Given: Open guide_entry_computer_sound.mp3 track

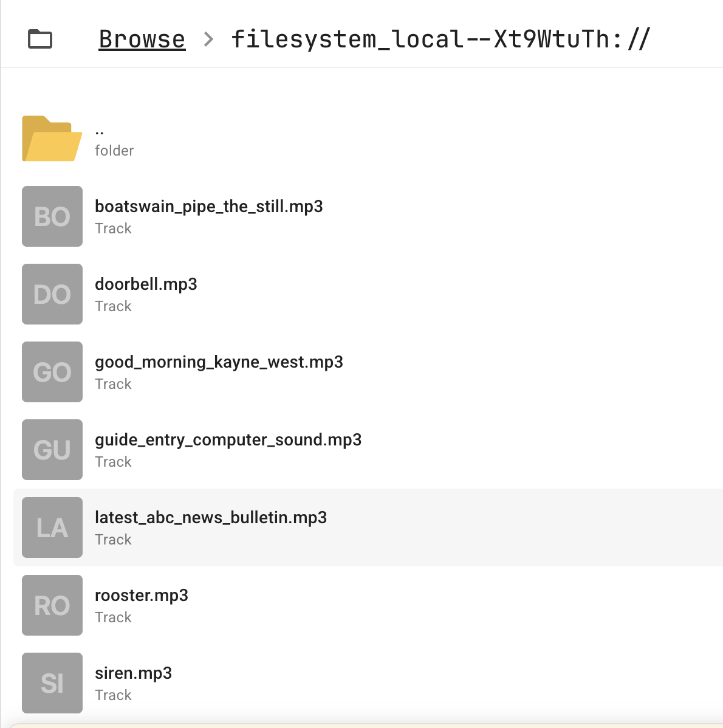Looking at the screenshot, I should point(228,440).
